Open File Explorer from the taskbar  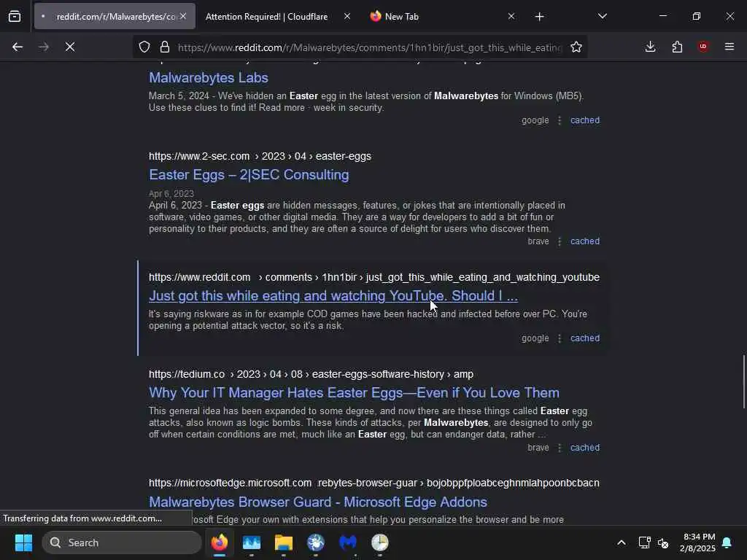[284, 542]
